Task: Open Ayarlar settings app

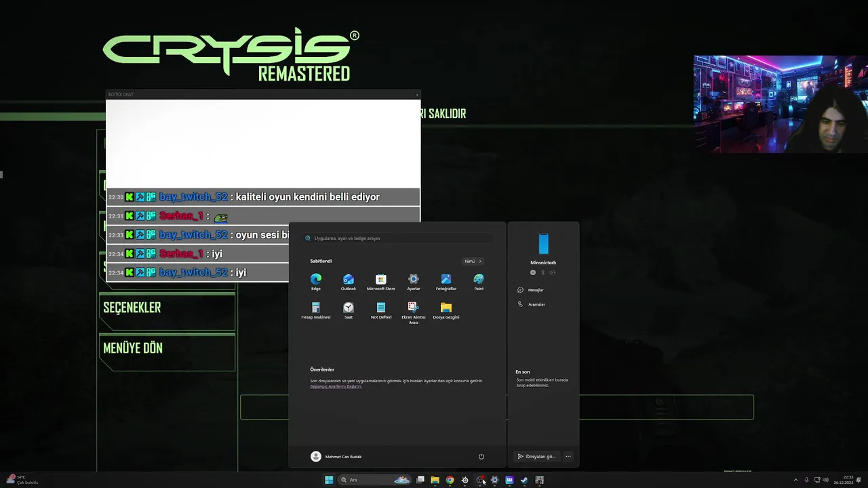Action: 414,282
